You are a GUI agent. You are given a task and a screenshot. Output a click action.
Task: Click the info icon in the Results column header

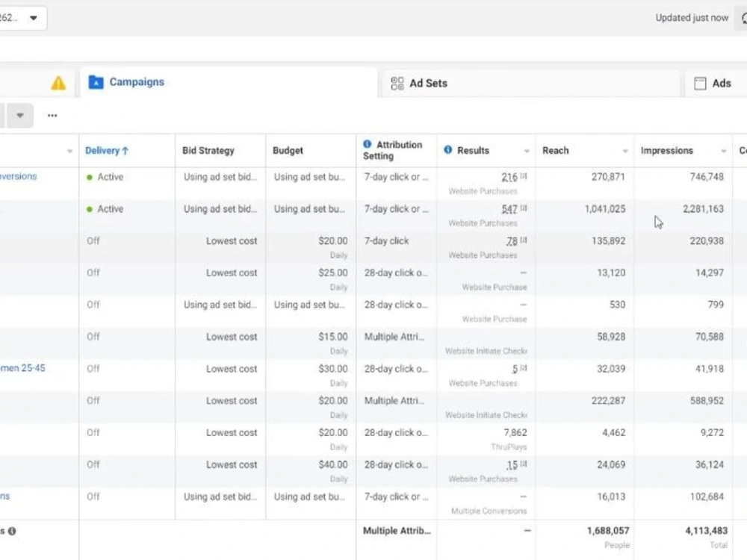(x=447, y=150)
